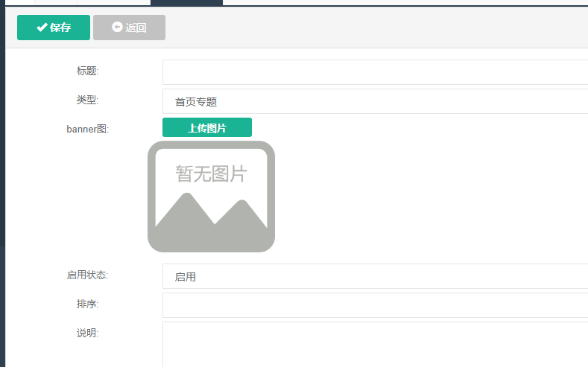Click the 启用状态 field label
Viewport: 588px width, 367px height.
click(x=88, y=275)
